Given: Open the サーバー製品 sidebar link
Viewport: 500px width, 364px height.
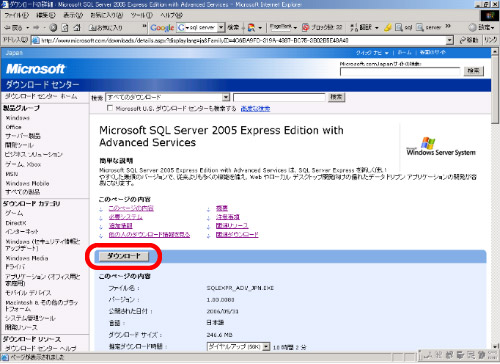Looking at the screenshot, I should [23, 136].
